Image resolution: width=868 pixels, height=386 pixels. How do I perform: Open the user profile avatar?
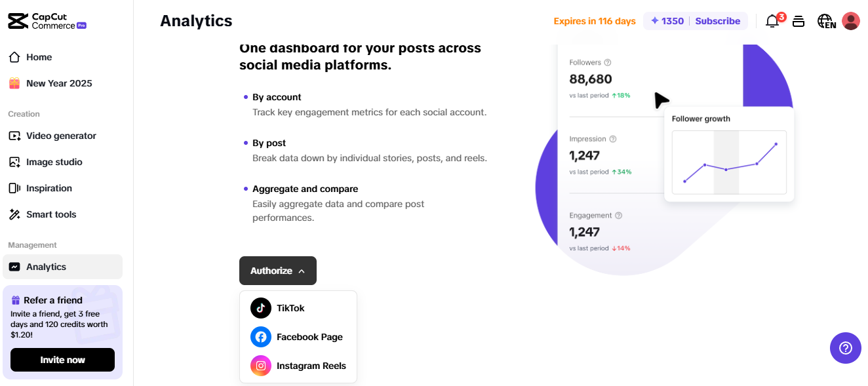tap(851, 21)
